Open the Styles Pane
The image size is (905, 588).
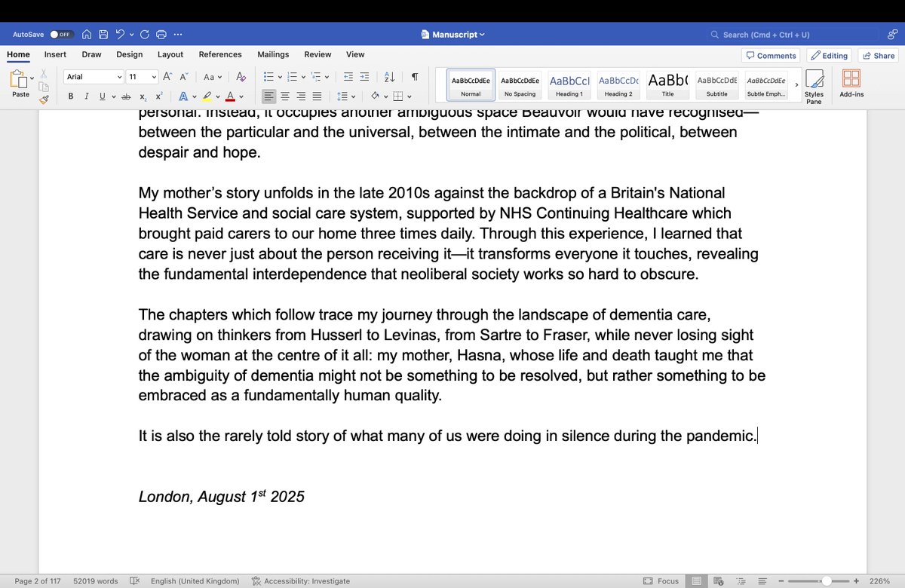814,84
